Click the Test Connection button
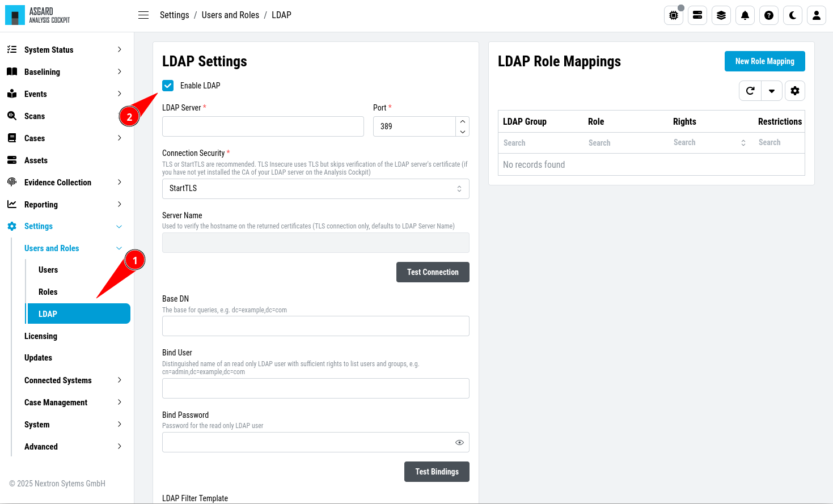833x504 pixels. (433, 272)
